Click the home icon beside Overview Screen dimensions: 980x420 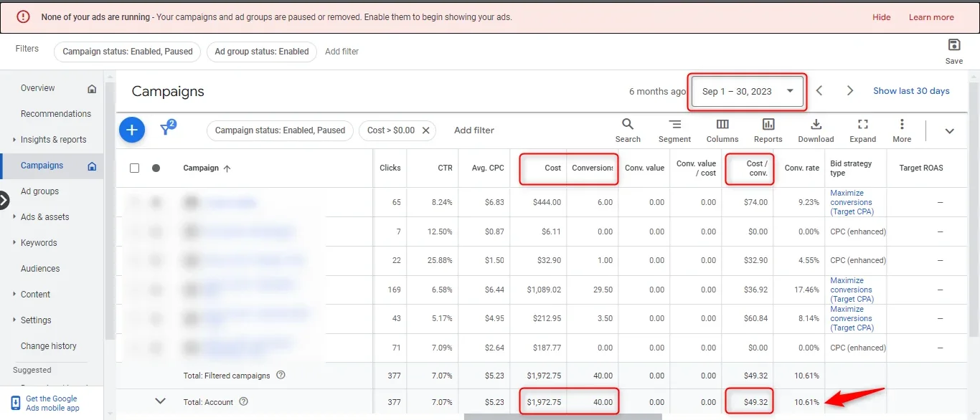point(92,89)
